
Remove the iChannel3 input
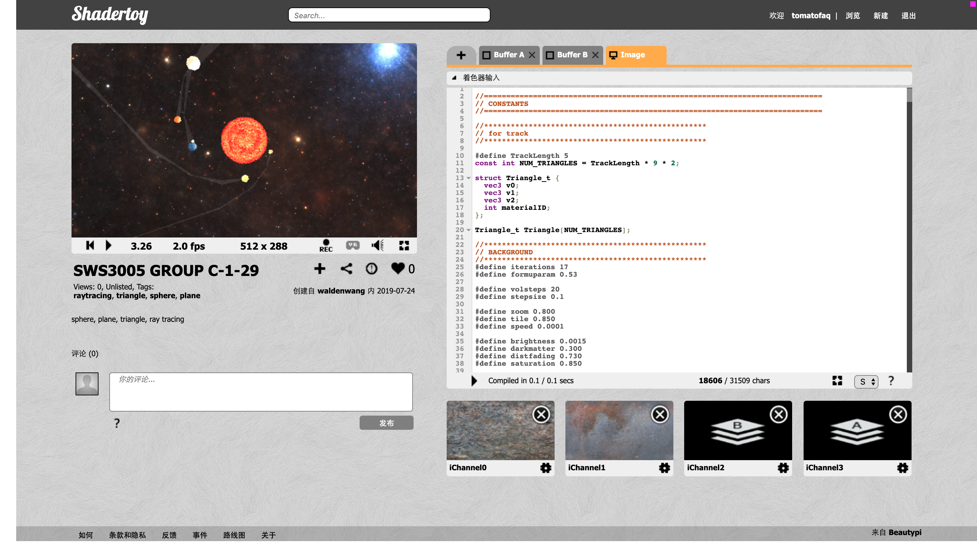coord(898,414)
